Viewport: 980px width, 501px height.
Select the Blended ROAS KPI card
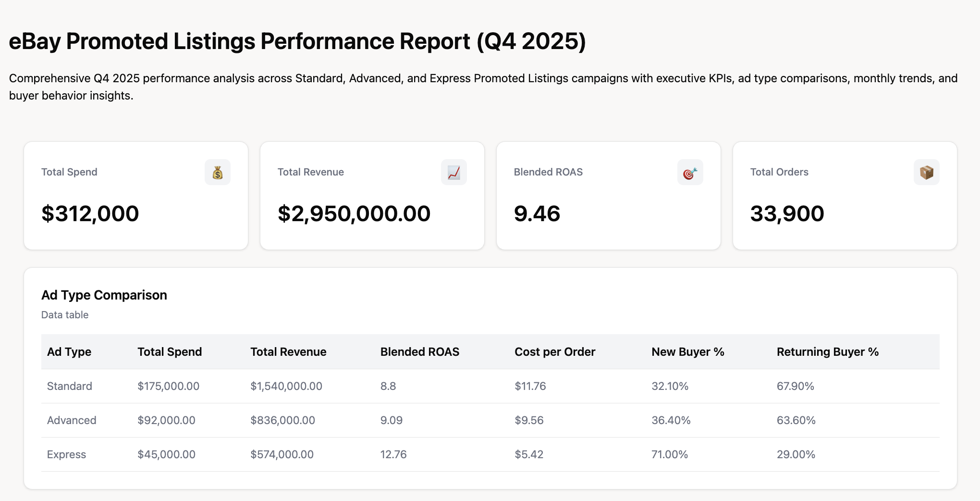(608, 195)
